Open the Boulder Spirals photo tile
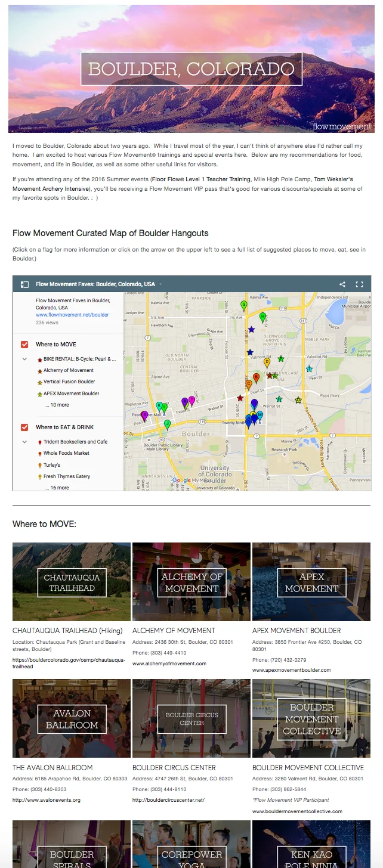The height and width of the screenshot is (868, 383). [72, 844]
